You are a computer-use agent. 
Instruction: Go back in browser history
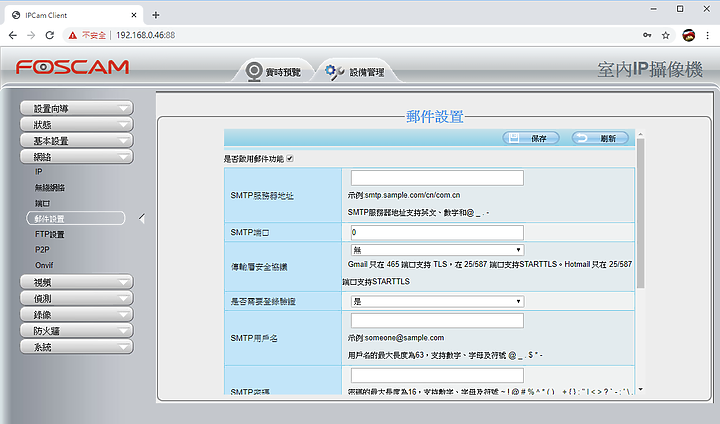coord(13,35)
